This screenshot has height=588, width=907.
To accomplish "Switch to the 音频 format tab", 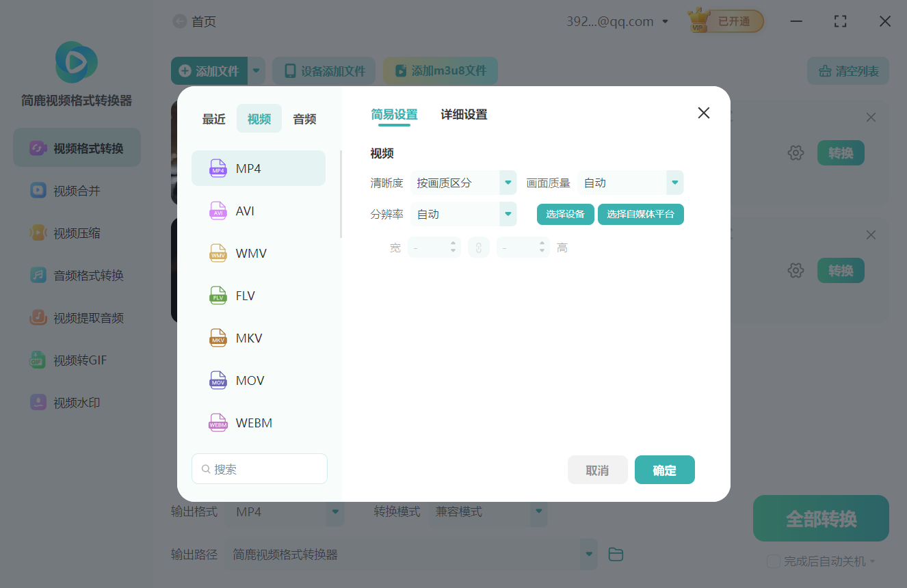I will pos(304,118).
